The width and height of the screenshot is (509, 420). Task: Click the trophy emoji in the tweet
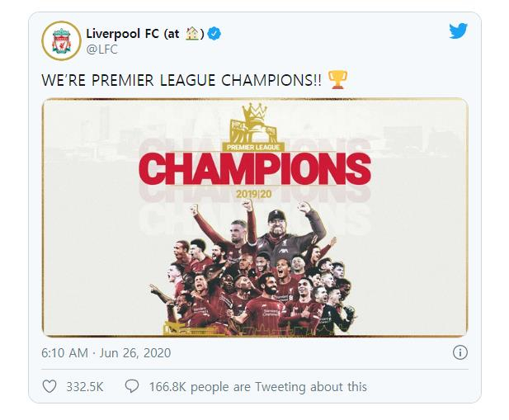(338, 81)
